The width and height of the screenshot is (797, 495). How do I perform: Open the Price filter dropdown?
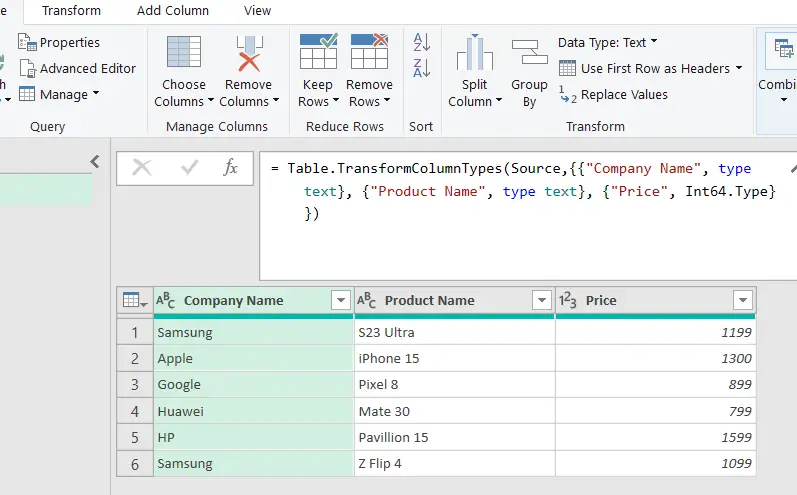[x=743, y=300]
